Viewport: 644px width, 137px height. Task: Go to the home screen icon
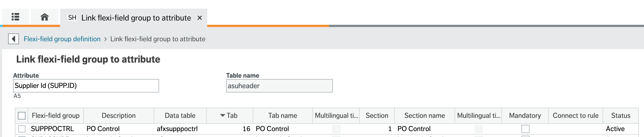click(x=44, y=17)
